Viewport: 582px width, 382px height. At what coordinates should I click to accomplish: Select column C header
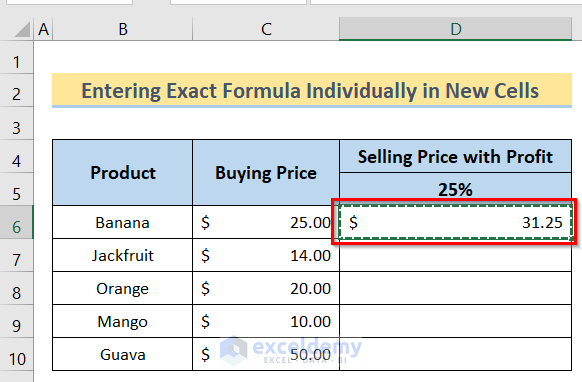266,29
